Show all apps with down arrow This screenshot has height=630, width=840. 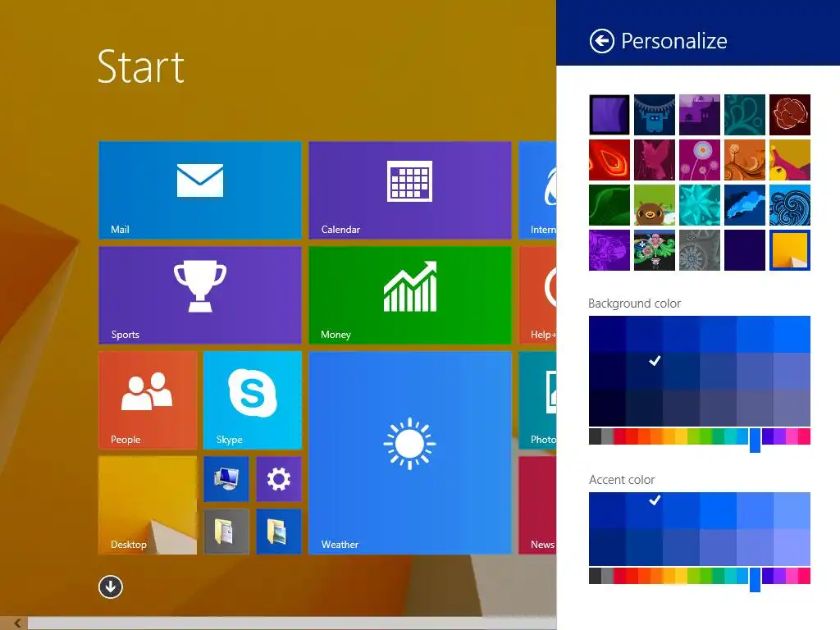tap(111, 587)
